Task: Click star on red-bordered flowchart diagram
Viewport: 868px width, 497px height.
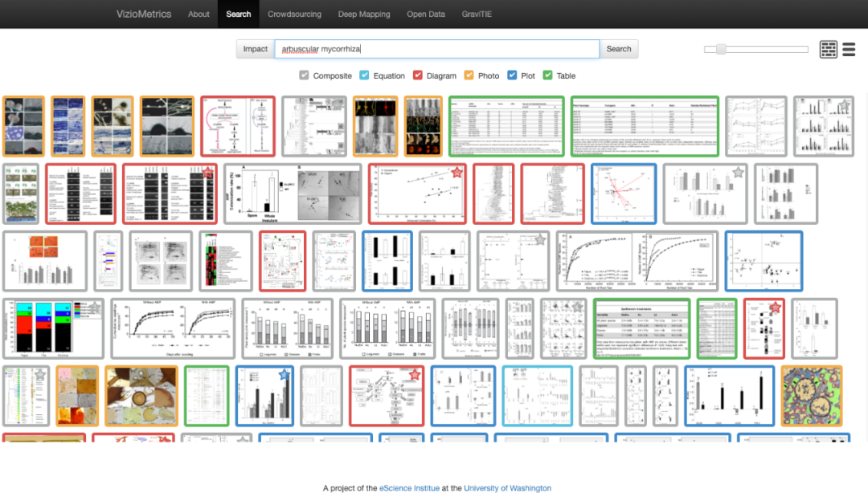Action: coord(414,375)
